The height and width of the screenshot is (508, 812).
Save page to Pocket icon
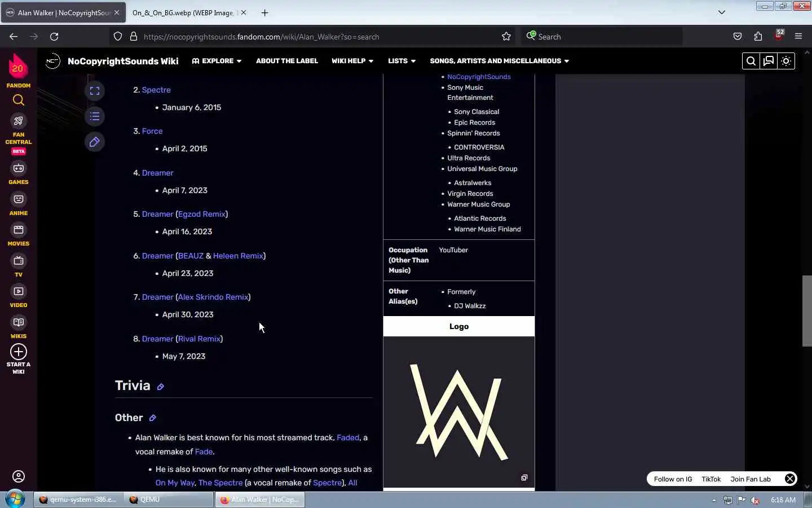coord(738,37)
